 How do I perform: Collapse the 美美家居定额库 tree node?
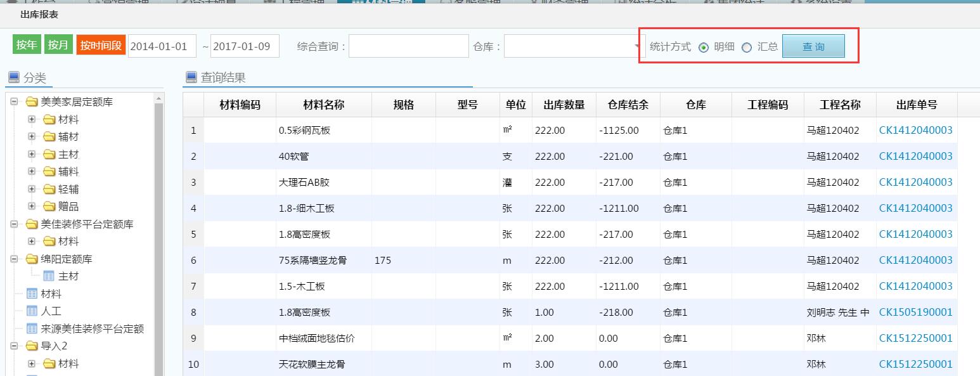14,102
